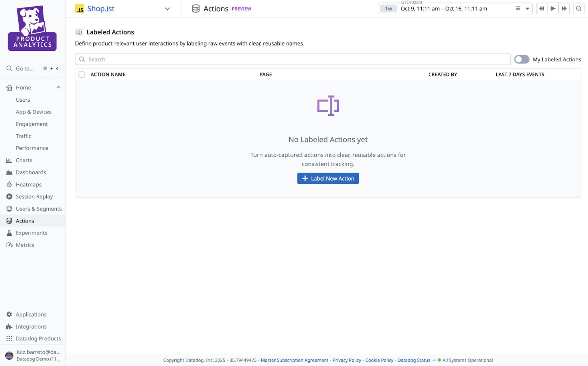The width and height of the screenshot is (588, 366).
Task: Open the Integrations puzzle icon
Action: [9, 326]
